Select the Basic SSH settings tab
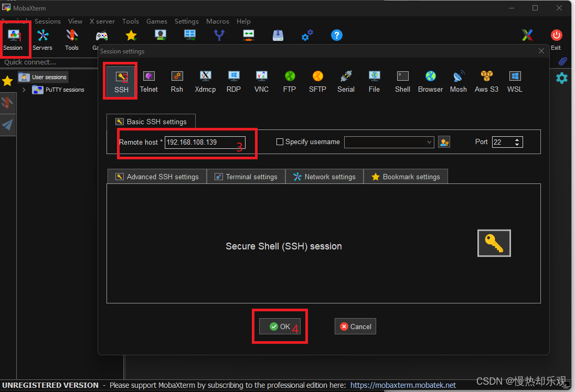 (151, 122)
